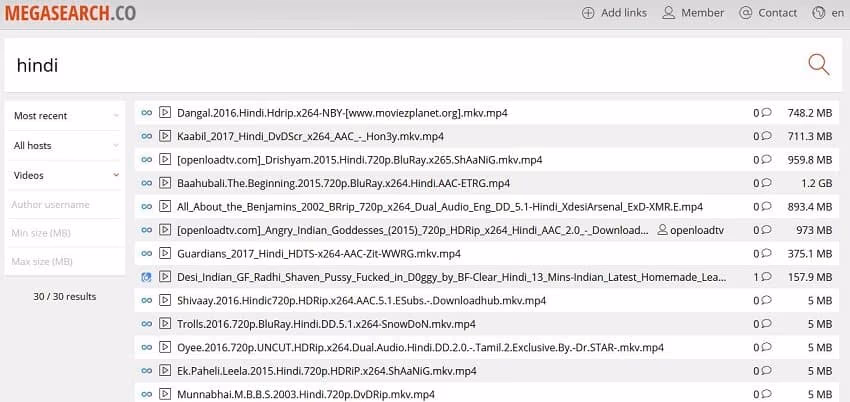This screenshot has height=402, width=850.
Task: Open the Guardians_2017_Hindi_HDTS file name
Action: coord(319,254)
